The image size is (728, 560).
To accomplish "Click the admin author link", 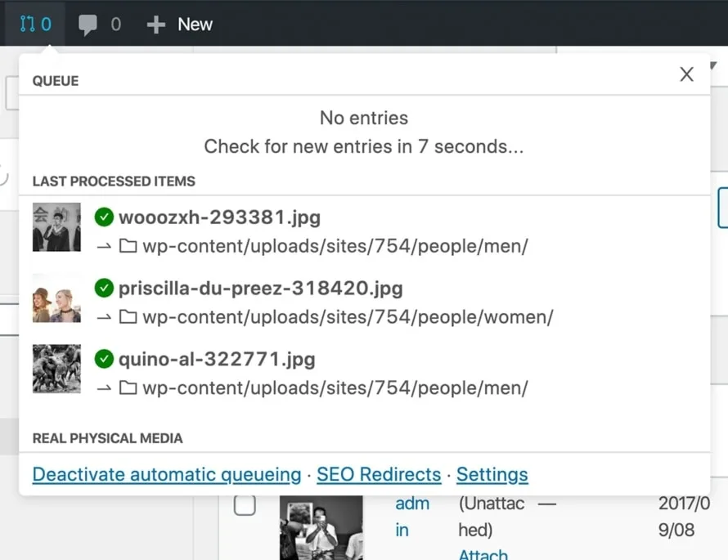I will [411, 517].
